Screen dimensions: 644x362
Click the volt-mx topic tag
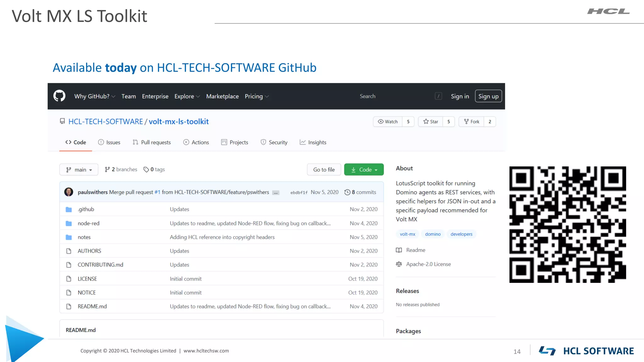(x=408, y=234)
